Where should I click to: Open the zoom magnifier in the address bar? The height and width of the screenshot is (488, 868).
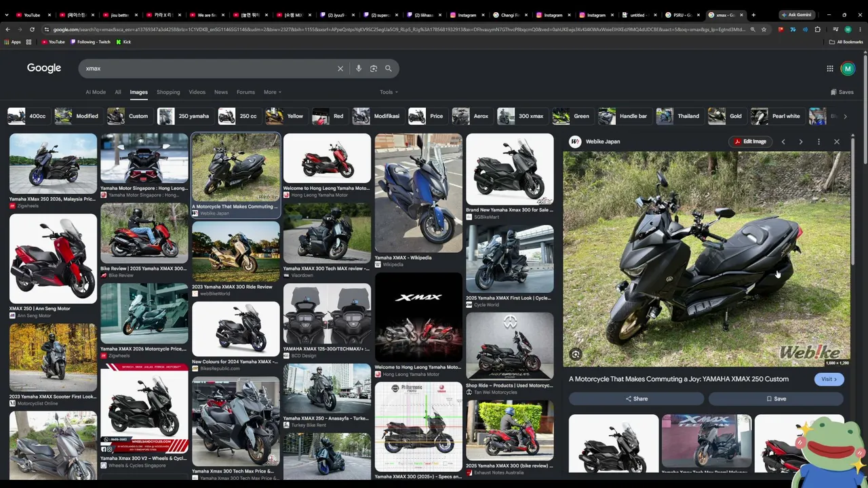(752, 30)
